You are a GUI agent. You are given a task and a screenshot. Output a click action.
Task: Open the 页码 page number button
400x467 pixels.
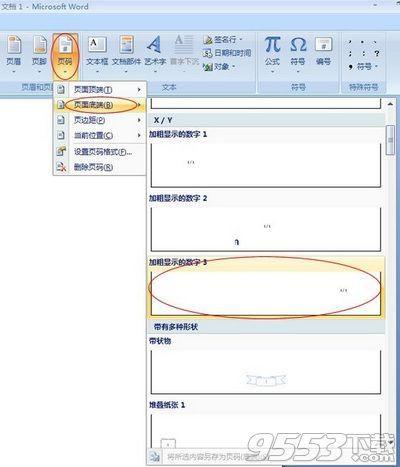point(65,53)
